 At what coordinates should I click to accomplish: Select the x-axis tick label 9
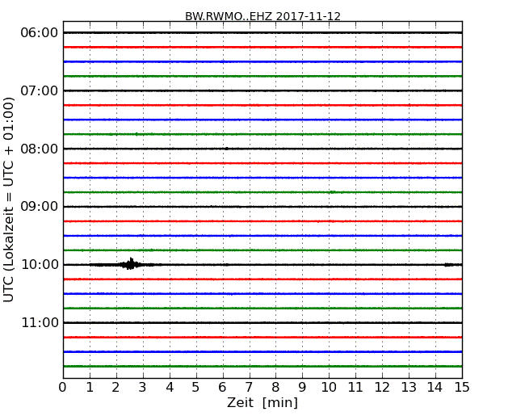302,388
